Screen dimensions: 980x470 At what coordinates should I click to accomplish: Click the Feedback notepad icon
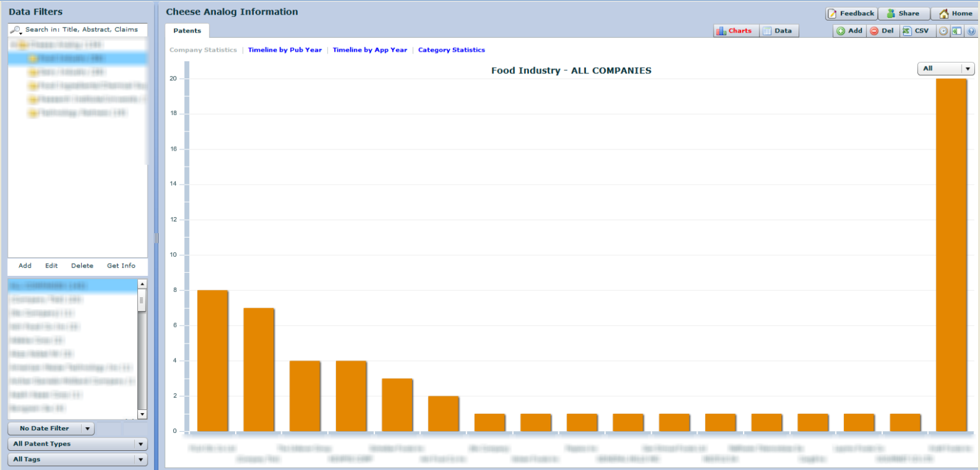(832, 13)
